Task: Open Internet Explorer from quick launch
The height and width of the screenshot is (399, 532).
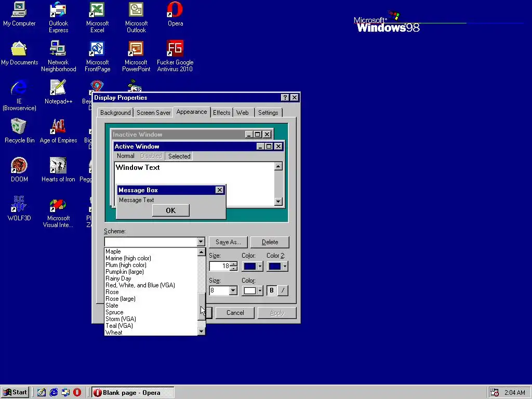Action: (x=54, y=393)
